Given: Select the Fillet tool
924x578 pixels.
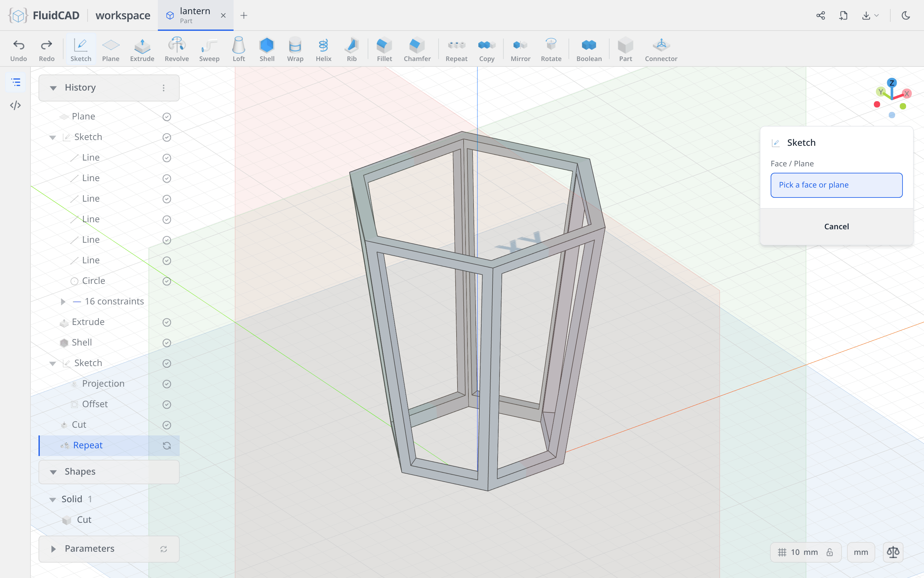Looking at the screenshot, I should tap(384, 50).
